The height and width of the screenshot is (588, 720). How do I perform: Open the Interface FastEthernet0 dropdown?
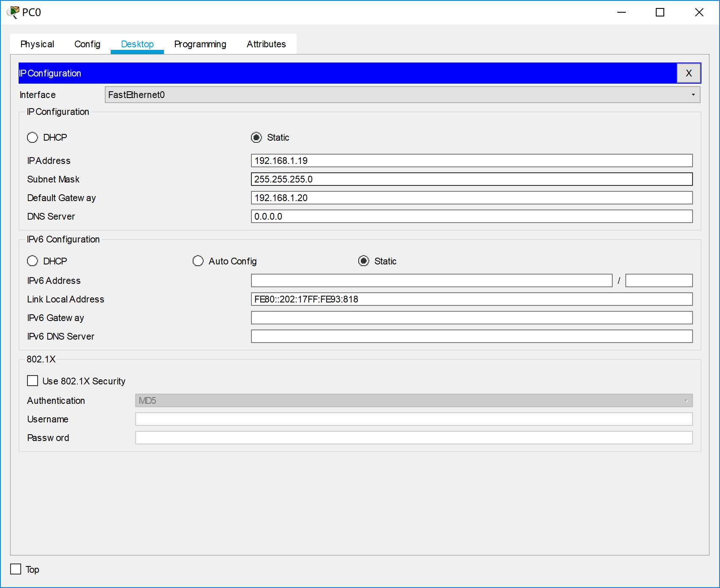point(402,95)
